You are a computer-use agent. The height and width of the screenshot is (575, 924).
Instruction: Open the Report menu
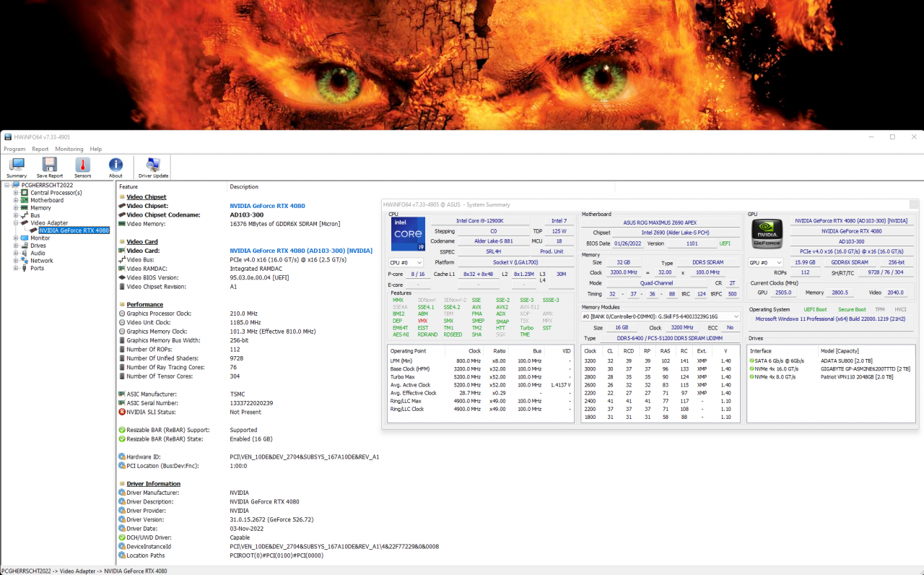pos(40,149)
